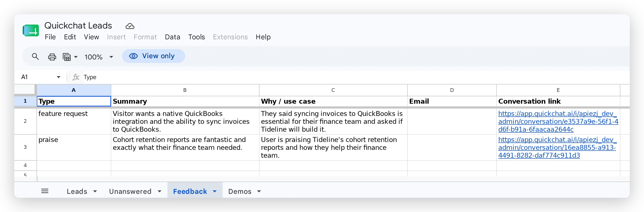Viewport: 644px width, 212px height.
Task: Click the empty Email cell in row 3
Action: [452, 147]
